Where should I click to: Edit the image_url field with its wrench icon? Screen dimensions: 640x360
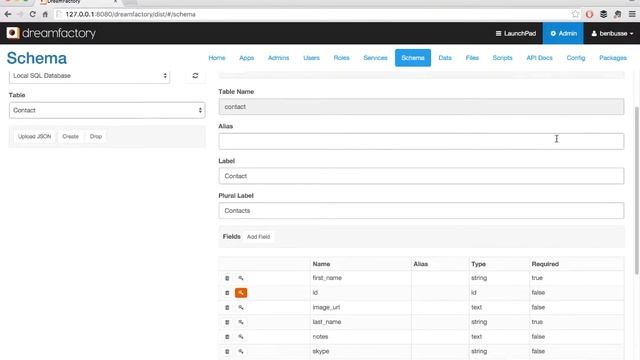click(241, 307)
